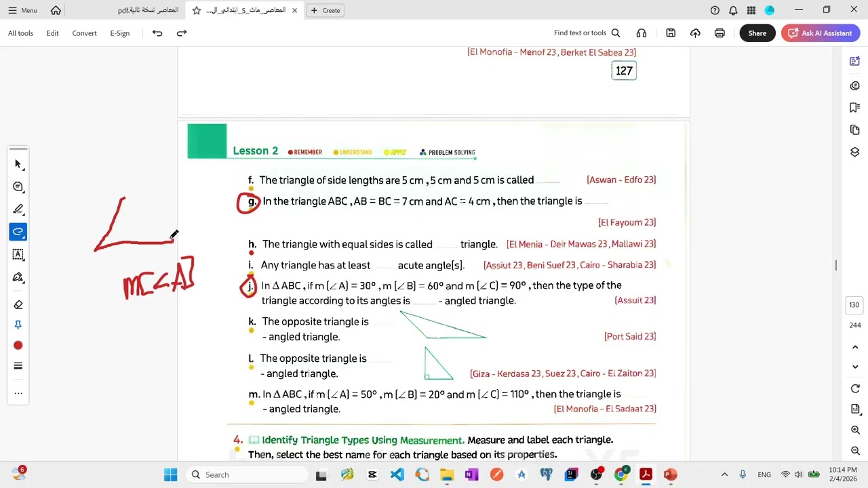Zoom in on the document
This screenshot has width=868, height=488.
855,430
